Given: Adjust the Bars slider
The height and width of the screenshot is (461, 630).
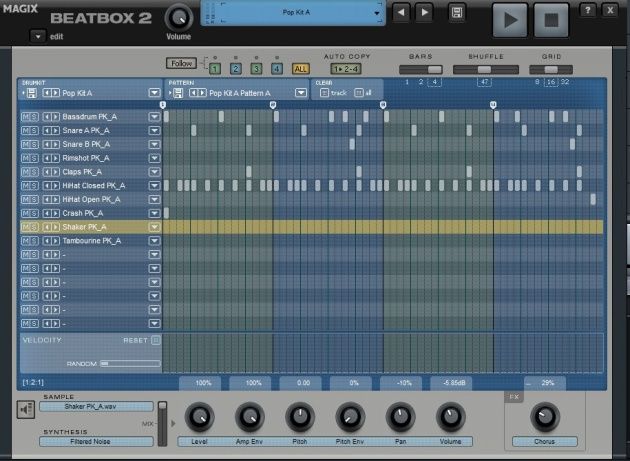Looking at the screenshot, I should coord(421,70).
